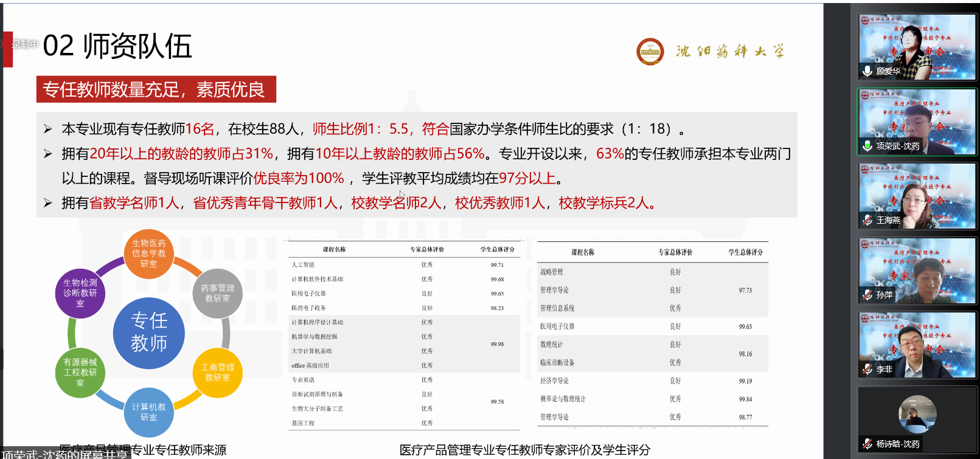Click the green 有源器械工程教研室 circle
This screenshot has width=980, height=459.
pos(80,372)
